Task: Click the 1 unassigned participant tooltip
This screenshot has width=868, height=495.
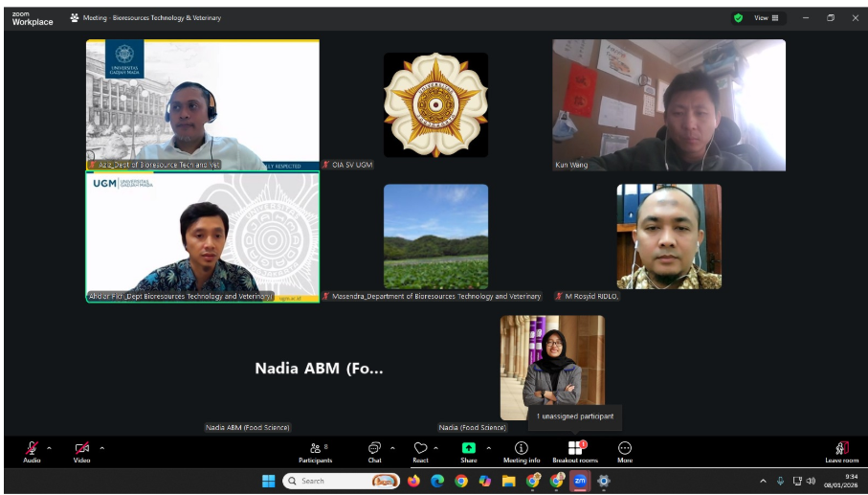Action: coord(574,417)
